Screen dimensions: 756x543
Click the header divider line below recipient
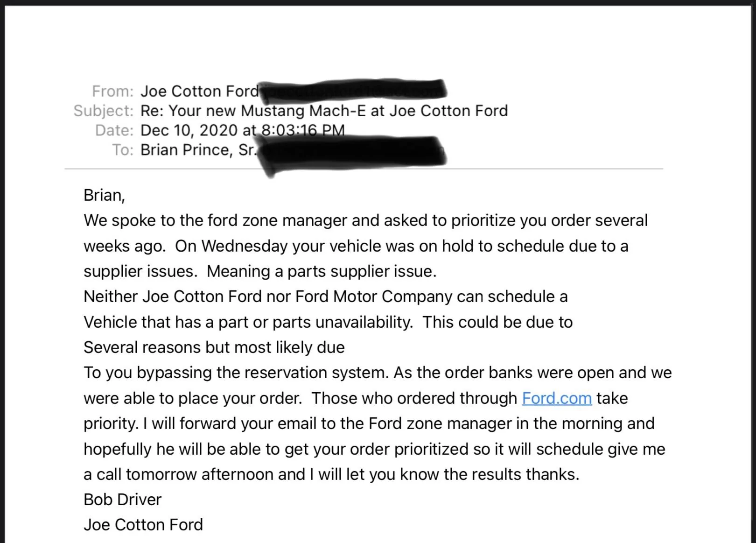[x=364, y=169]
